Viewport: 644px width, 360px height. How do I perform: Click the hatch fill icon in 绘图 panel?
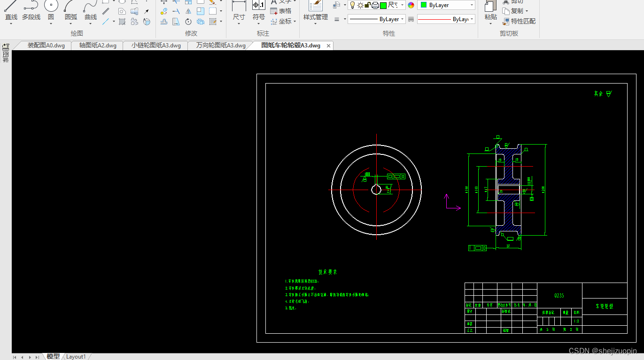pos(122,22)
